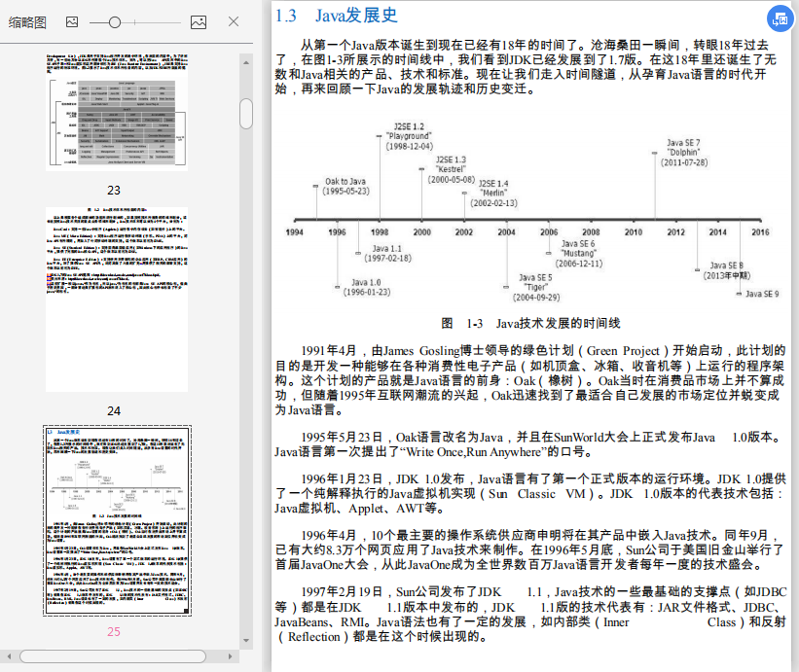The image size is (799, 672).
Task: Click the 1994 axis year
Action: point(295,232)
